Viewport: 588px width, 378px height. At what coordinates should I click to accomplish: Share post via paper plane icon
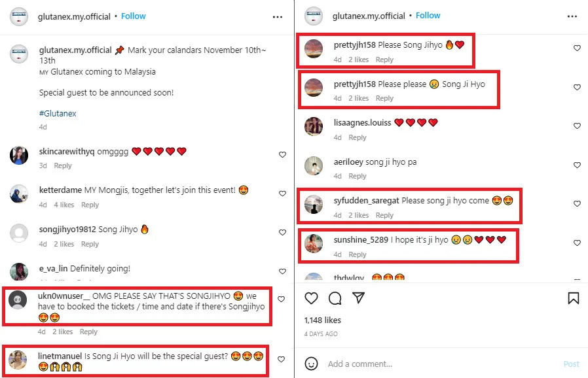pyautogui.click(x=358, y=298)
